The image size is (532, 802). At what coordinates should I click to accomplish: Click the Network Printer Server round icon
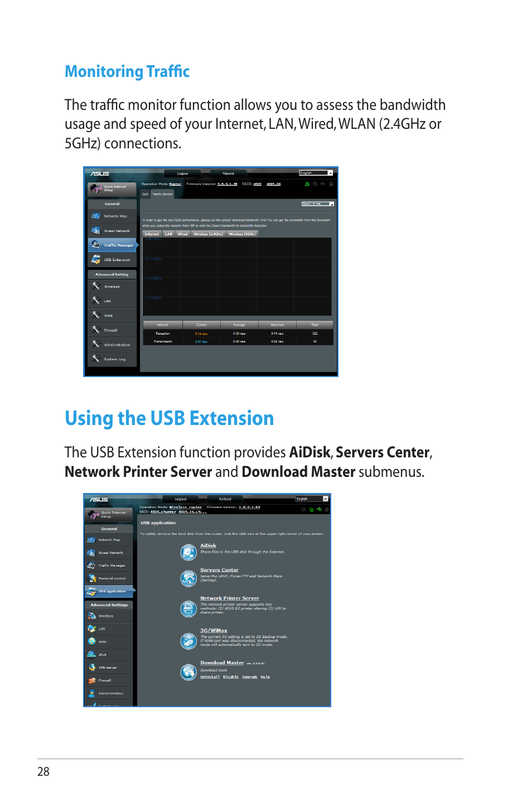click(x=188, y=608)
